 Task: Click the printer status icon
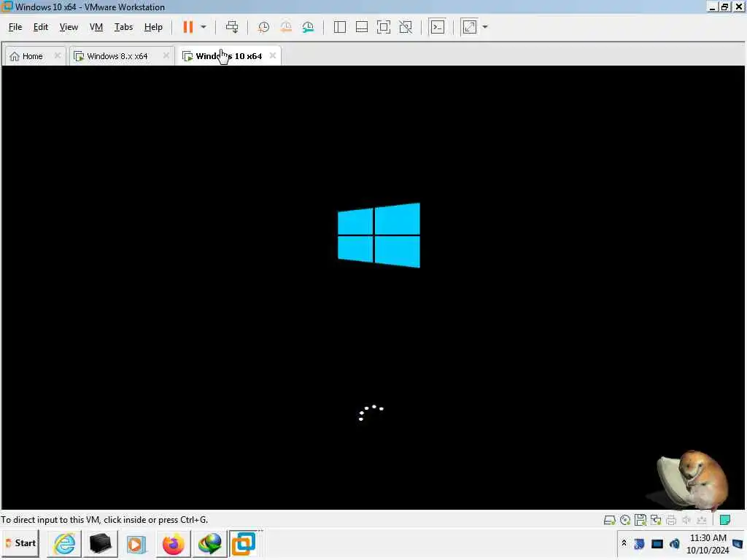[671, 520]
